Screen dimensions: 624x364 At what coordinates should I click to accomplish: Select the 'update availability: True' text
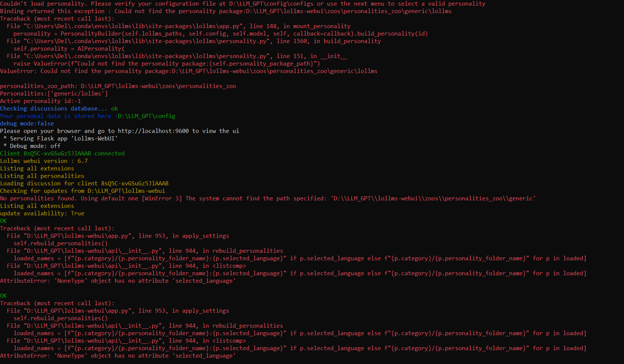(x=42, y=213)
